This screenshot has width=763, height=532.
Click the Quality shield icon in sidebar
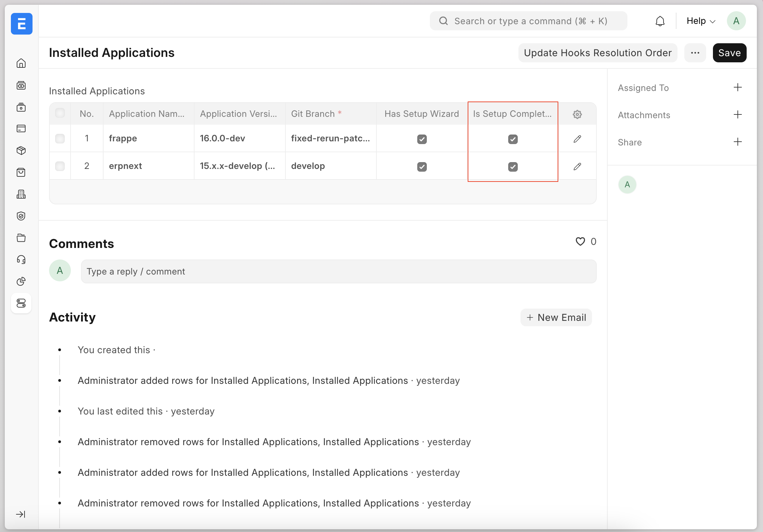[x=21, y=216]
